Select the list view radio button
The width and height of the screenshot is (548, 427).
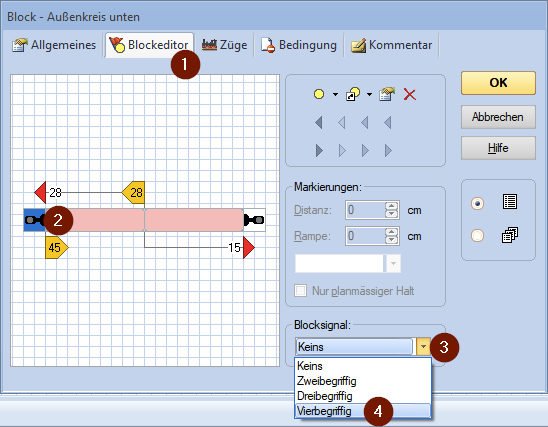click(477, 203)
